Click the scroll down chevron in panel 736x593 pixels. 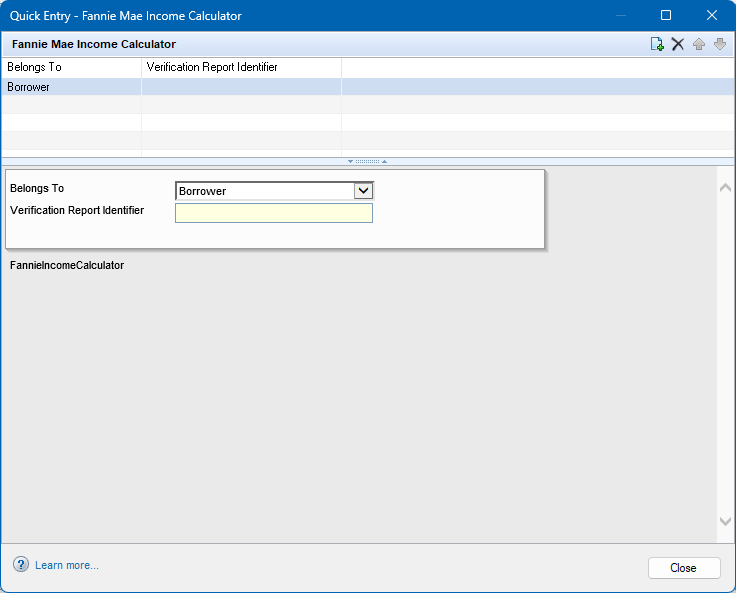pos(725,521)
